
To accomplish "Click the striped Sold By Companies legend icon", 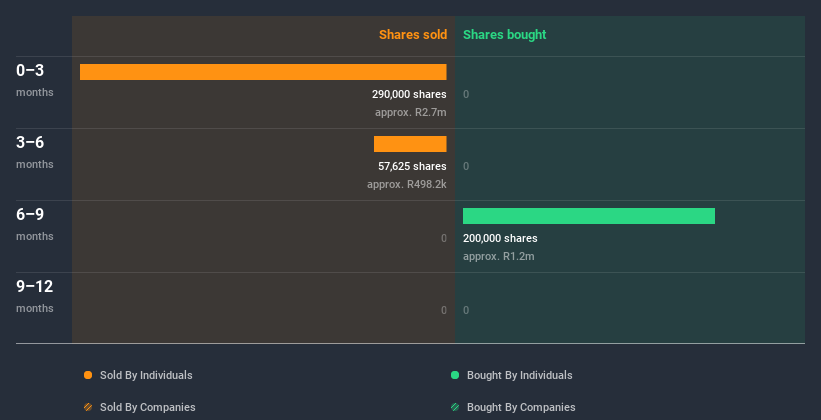I will [88, 407].
